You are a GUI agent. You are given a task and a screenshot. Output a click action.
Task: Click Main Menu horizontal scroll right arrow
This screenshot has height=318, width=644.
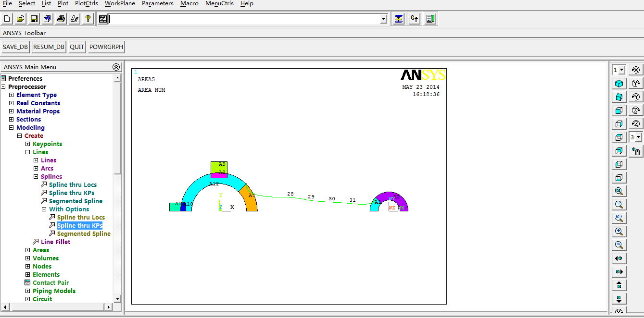tap(108, 306)
